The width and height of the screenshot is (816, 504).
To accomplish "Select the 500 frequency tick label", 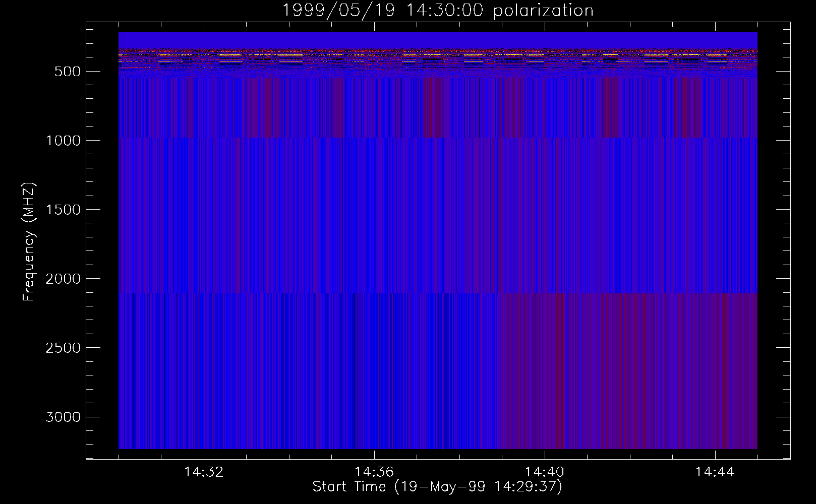I will click(x=68, y=72).
